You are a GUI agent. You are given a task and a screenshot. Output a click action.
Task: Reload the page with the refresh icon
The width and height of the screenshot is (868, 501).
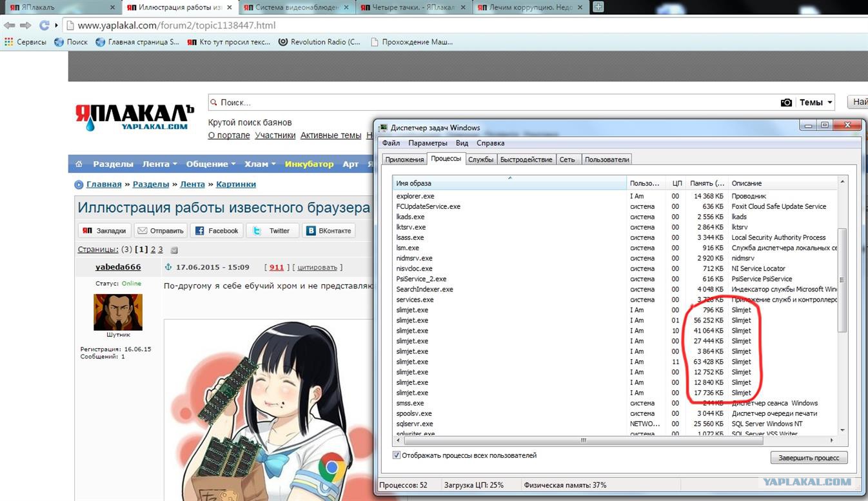(x=44, y=25)
